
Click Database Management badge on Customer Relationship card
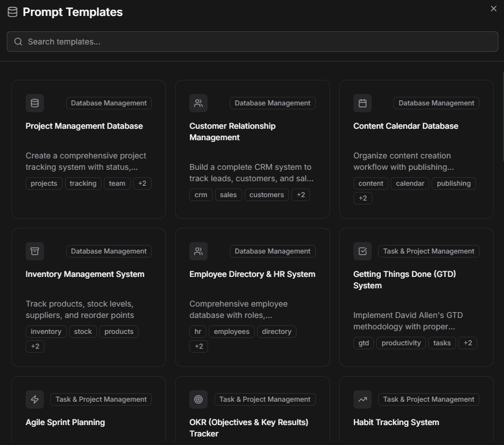click(x=273, y=103)
